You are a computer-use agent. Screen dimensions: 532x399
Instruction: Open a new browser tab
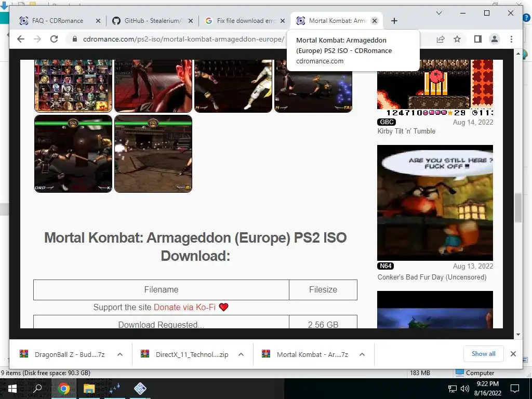pos(394,21)
